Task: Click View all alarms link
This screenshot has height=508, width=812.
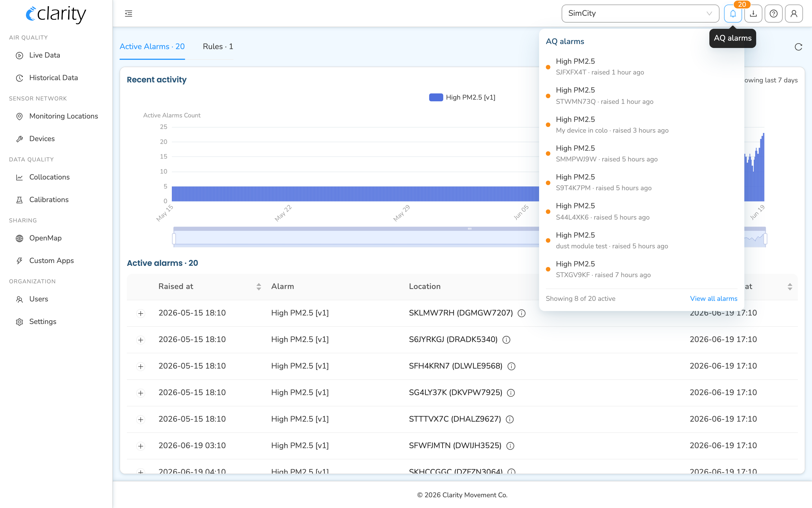Action: 713,298
